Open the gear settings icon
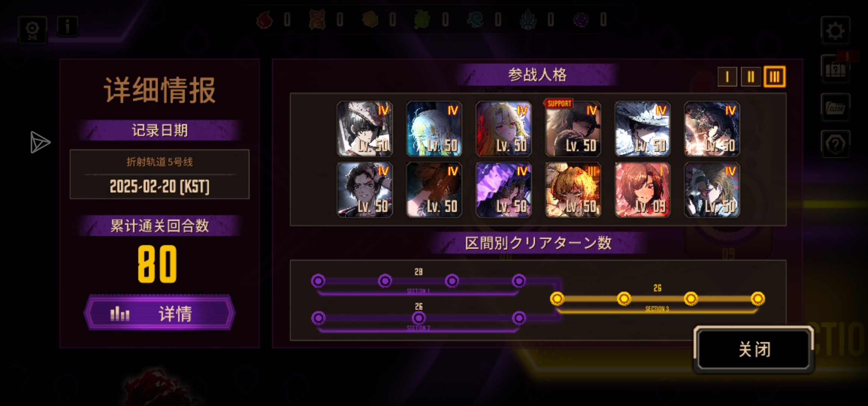 pyautogui.click(x=835, y=31)
